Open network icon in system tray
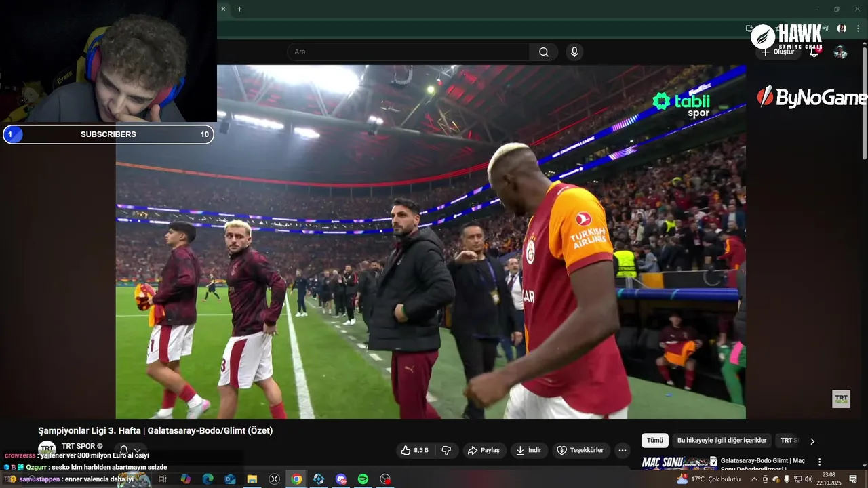This screenshot has height=488, width=868. tap(797, 479)
